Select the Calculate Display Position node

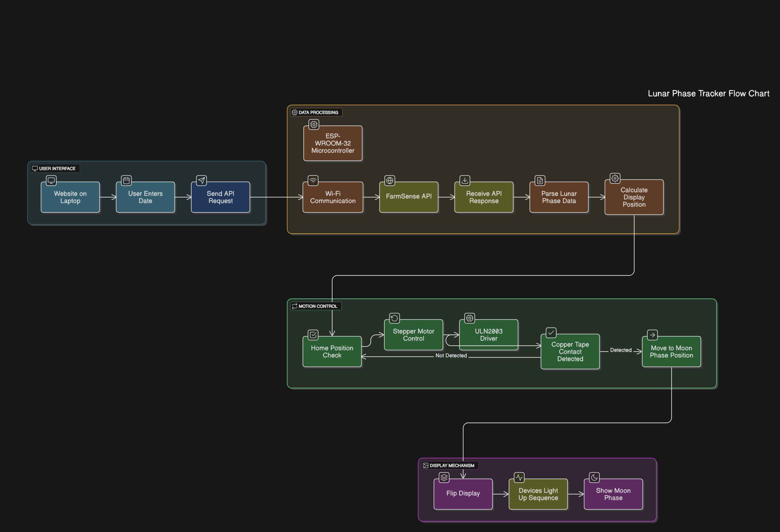[x=634, y=197]
